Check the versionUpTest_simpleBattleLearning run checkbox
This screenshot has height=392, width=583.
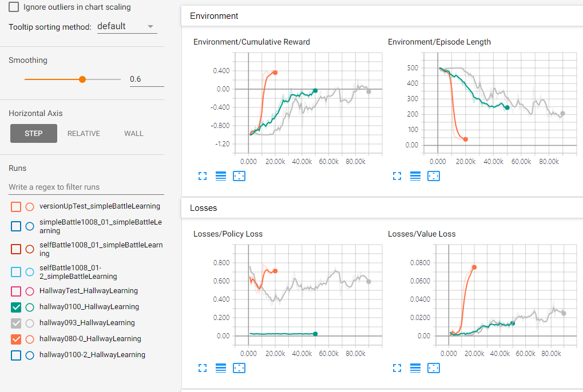tap(16, 207)
